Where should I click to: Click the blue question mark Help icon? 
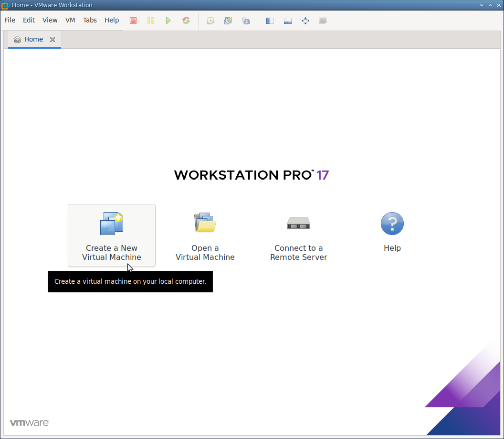point(392,224)
